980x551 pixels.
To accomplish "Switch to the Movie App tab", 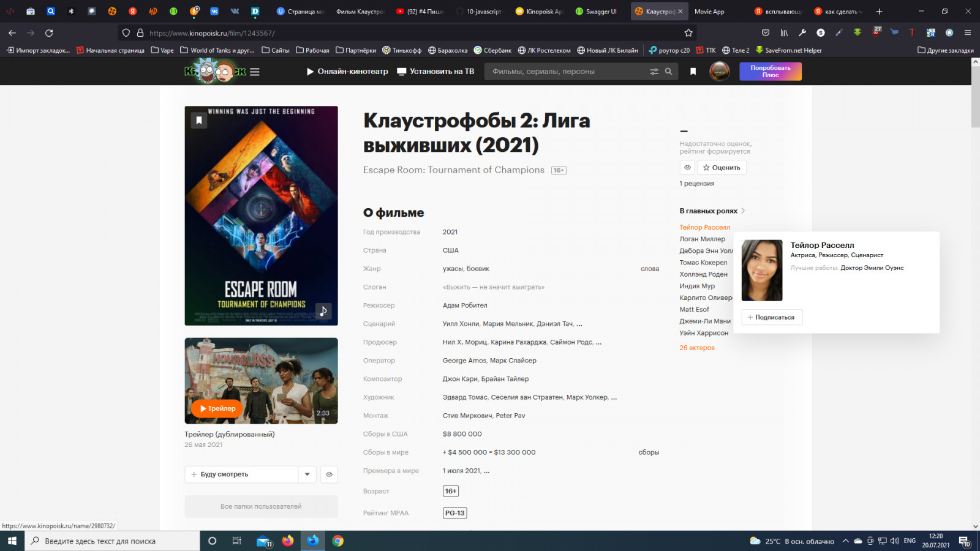I will (x=709, y=12).
